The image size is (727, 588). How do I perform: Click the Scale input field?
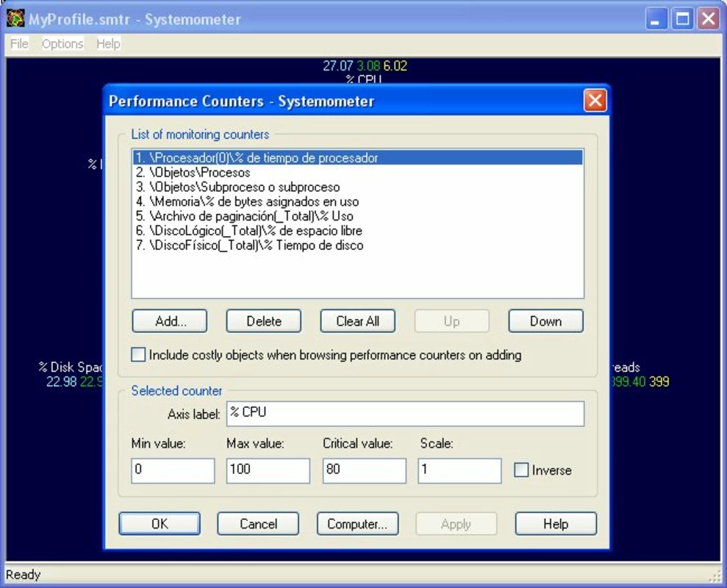click(x=459, y=470)
